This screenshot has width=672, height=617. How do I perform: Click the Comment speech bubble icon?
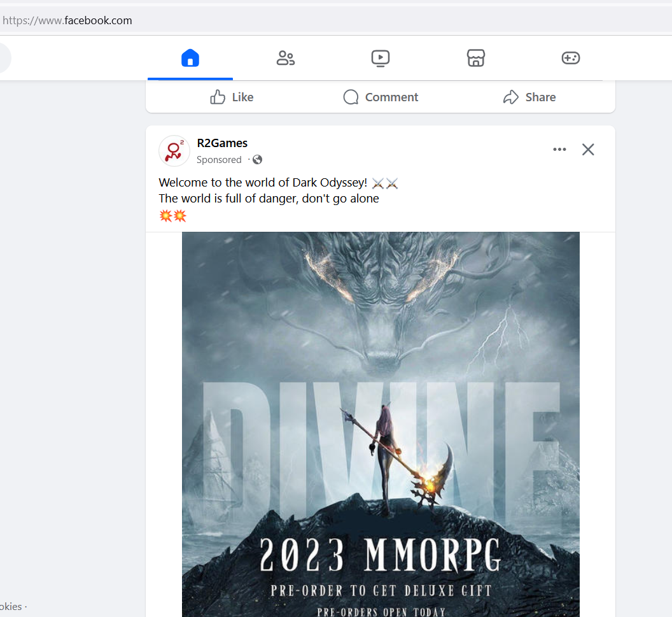pyautogui.click(x=351, y=97)
